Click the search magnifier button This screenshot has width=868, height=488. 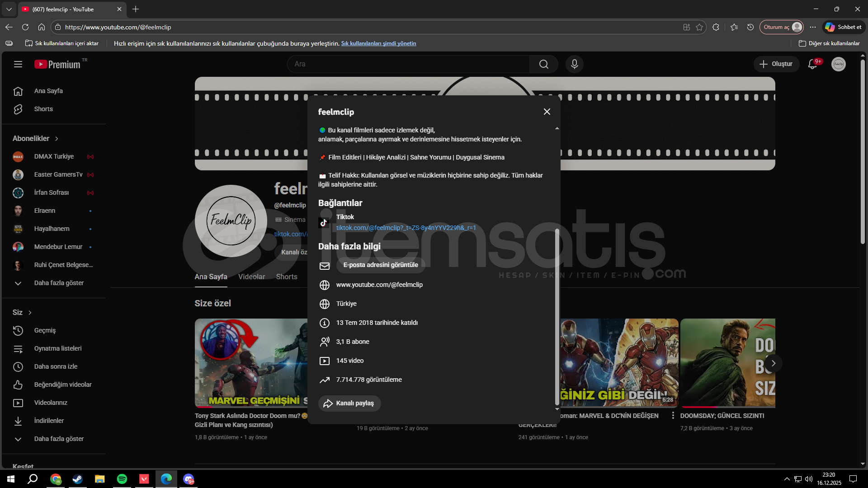543,64
